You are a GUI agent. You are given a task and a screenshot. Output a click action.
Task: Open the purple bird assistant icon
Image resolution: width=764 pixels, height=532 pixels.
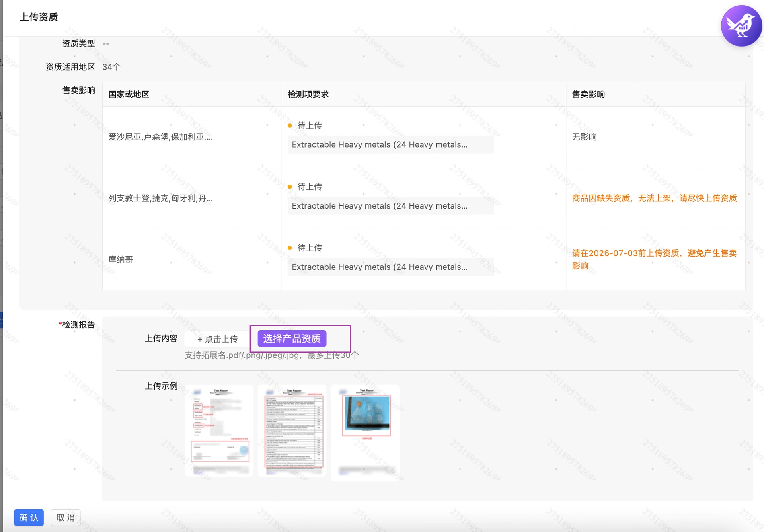(741, 26)
